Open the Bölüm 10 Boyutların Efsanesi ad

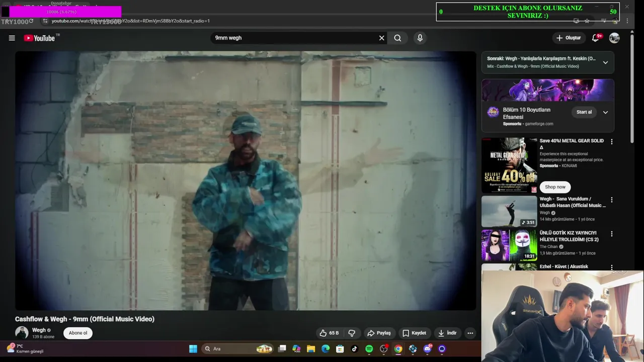point(527,113)
